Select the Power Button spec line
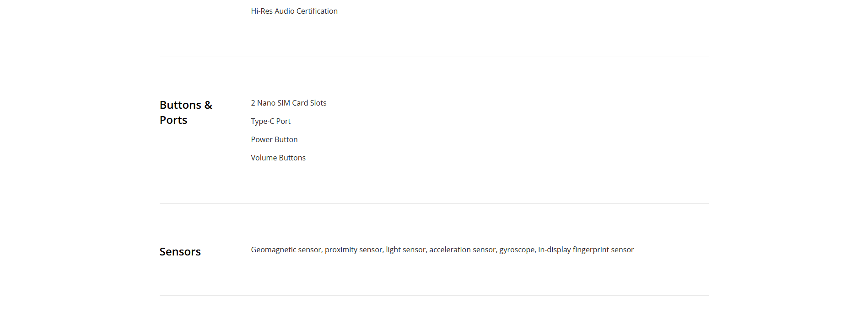The image size is (868, 319). pos(274,139)
